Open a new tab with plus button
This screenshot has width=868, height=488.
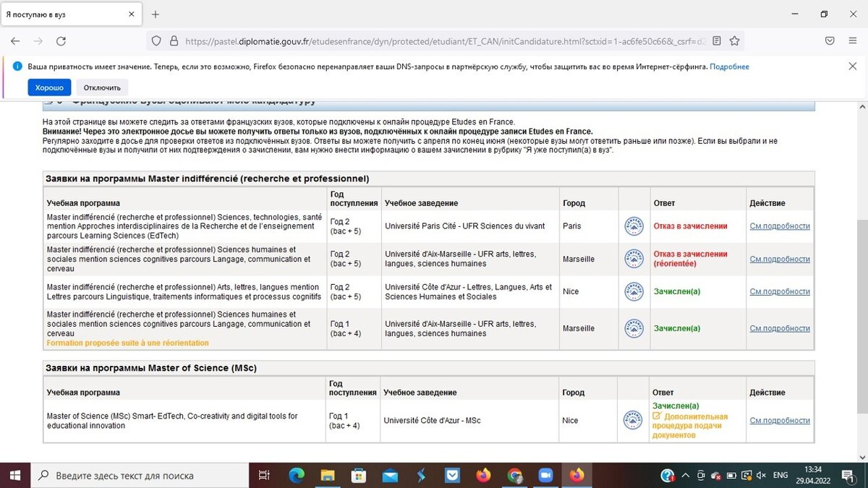pyautogui.click(x=156, y=14)
